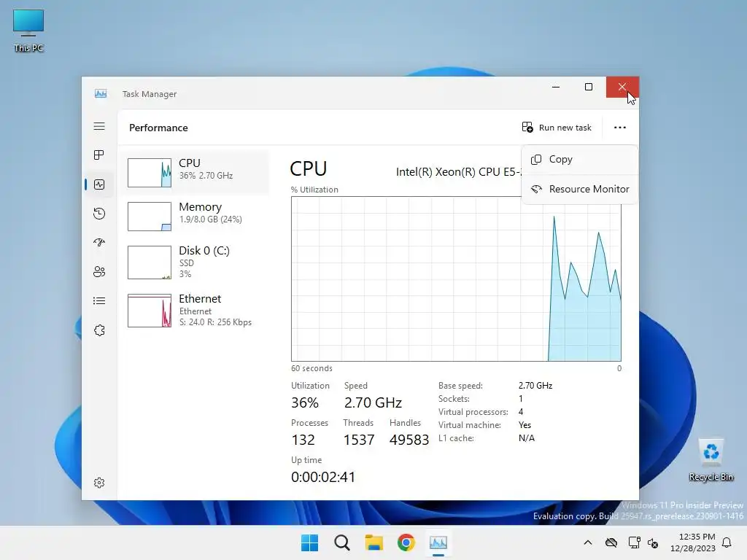Open Startup apps sidebar icon

99,242
